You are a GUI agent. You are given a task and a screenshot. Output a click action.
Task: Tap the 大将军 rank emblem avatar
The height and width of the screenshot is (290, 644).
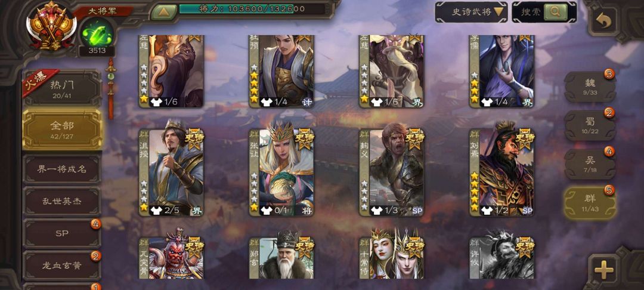click(51, 26)
